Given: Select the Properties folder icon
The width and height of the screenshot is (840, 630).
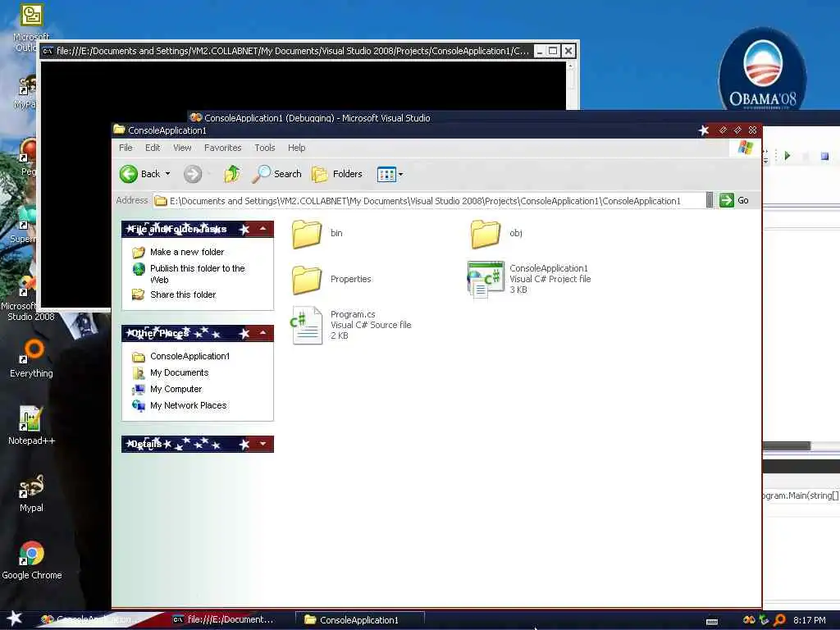Looking at the screenshot, I should pos(307,279).
